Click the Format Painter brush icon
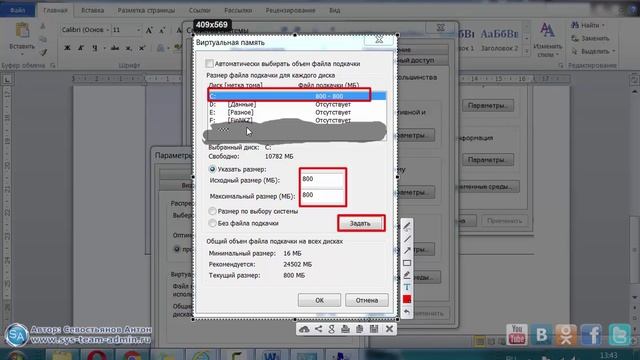Viewport: 640px width, 360px height. tap(43, 52)
